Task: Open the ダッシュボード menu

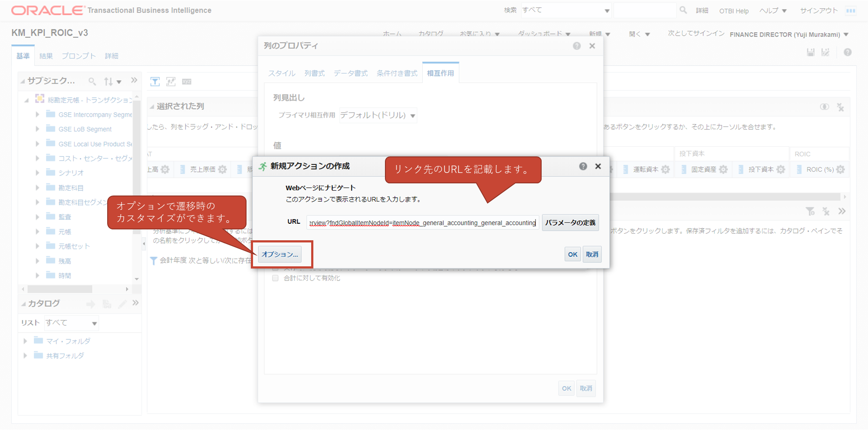Action: tap(544, 34)
